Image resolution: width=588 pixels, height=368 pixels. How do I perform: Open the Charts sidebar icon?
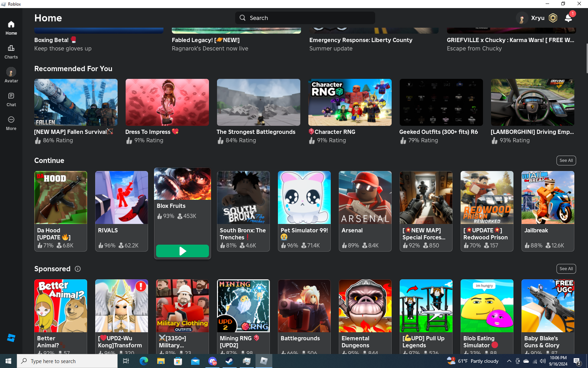[11, 52]
